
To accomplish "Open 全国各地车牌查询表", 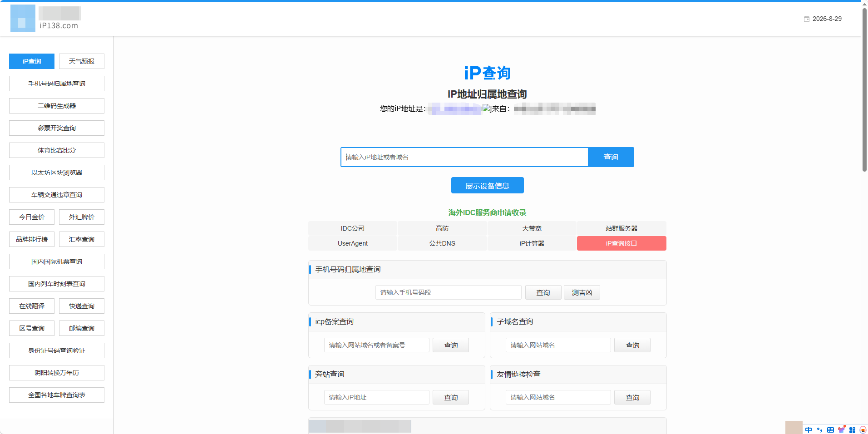I will pyautogui.click(x=57, y=395).
